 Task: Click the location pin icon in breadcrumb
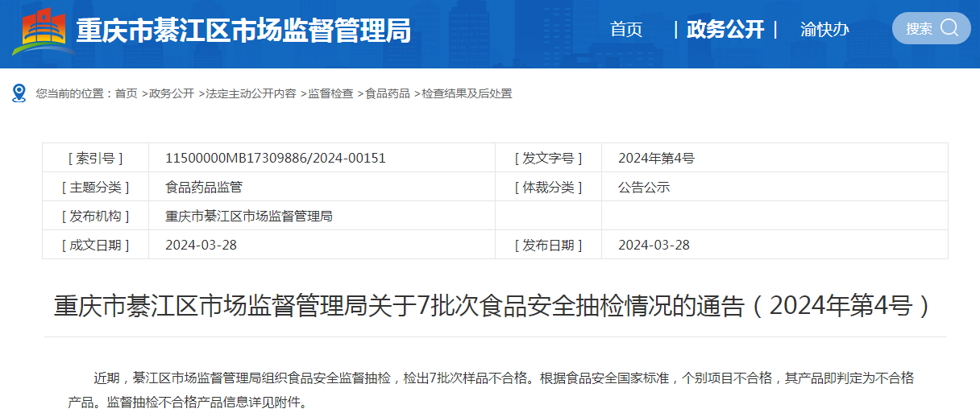click(19, 93)
